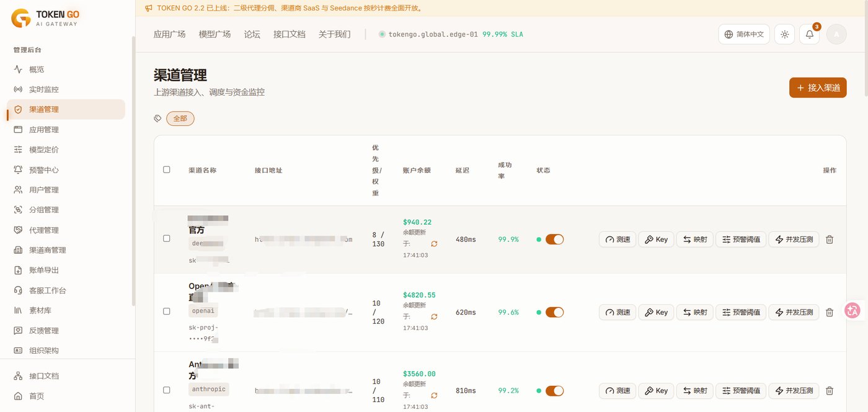The image size is (868, 412).
Task: Toggle light/dark theme sun icon
Action: (x=785, y=34)
